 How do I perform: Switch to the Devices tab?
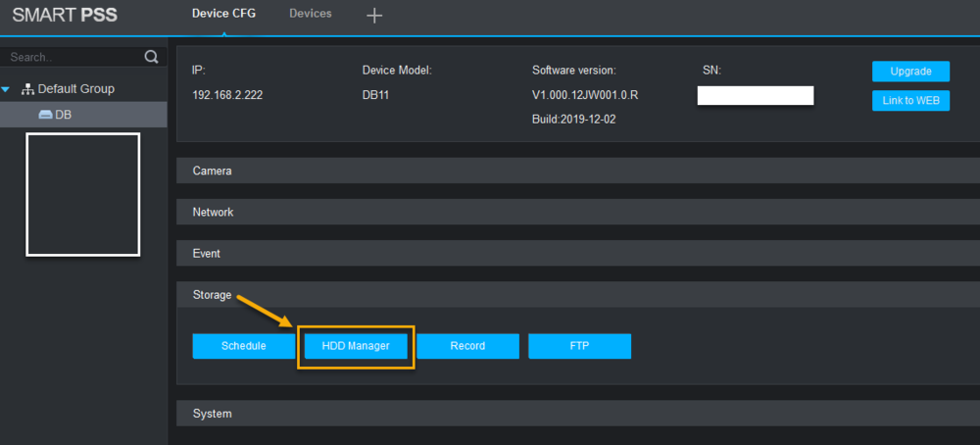point(311,13)
